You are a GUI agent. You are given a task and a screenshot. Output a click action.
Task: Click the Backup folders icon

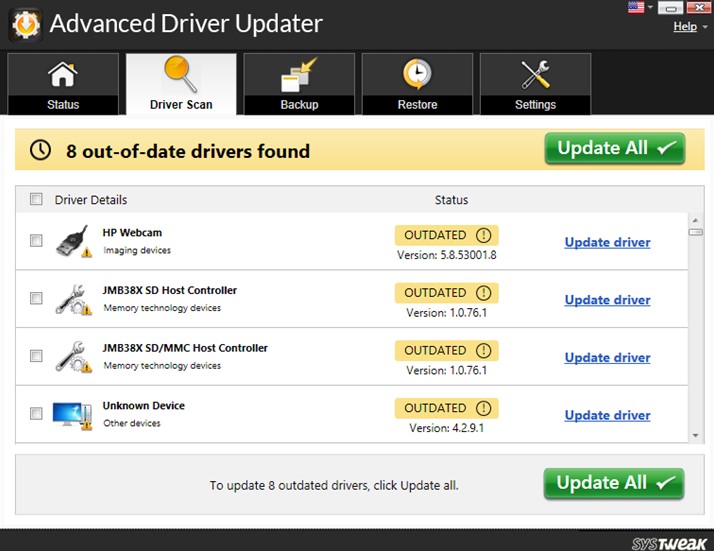[x=299, y=75]
